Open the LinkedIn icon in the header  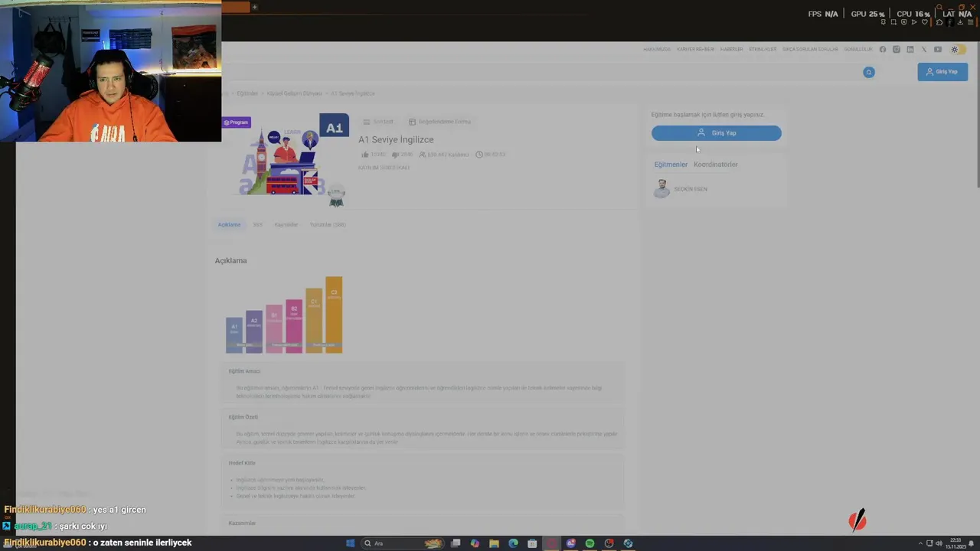tap(910, 49)
